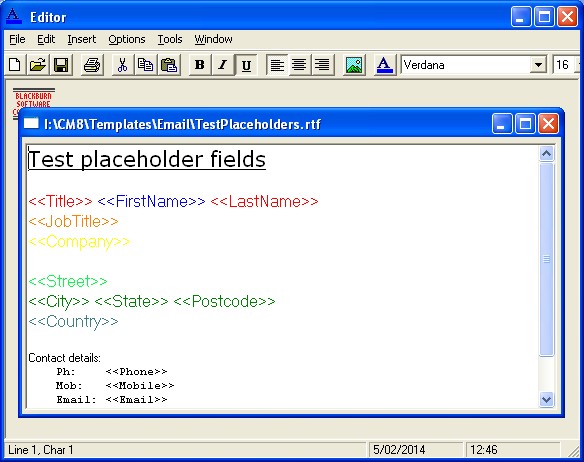584x462 pixels.
Task: Click the yellow <<Company>> placeholder
Action: pos(79,242)
